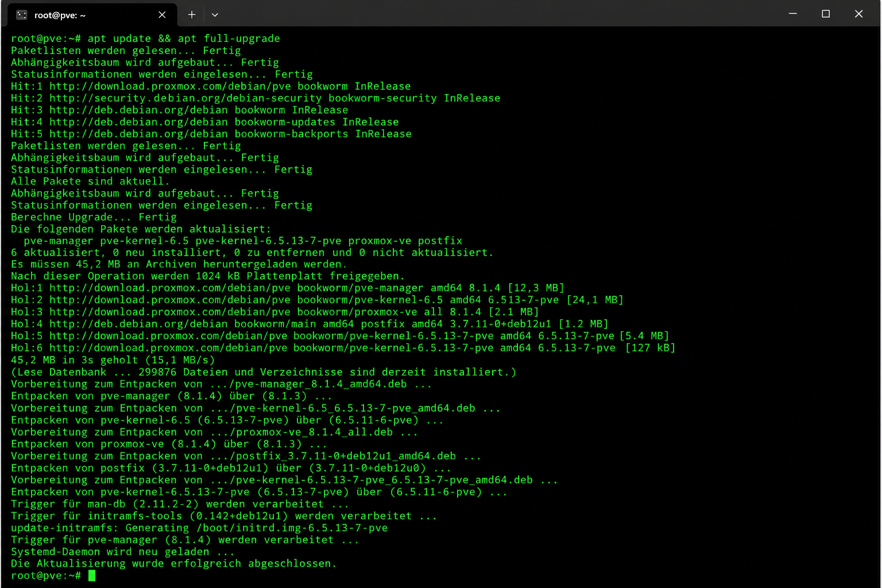Click the 'Hit:4' bookworm-updates InRelease line

[204, 122]
